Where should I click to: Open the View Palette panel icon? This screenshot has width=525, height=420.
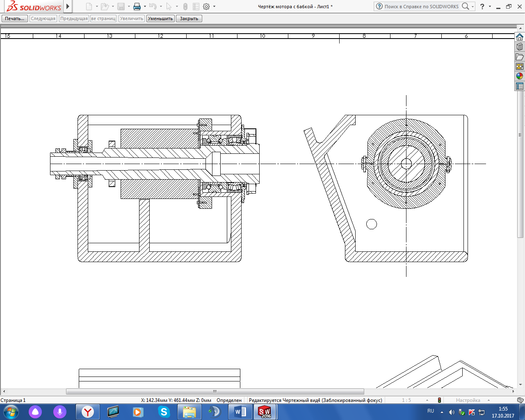pyautogui.click(x=520, y=66)
